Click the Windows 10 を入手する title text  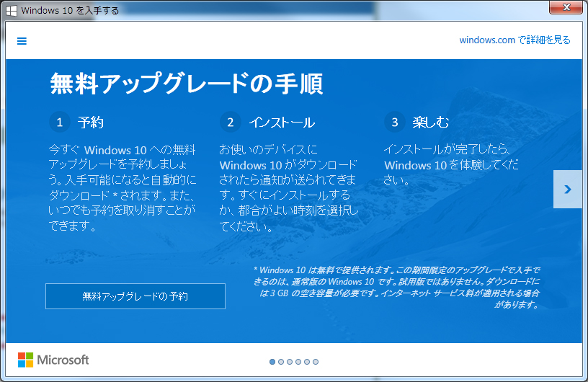click(70, 11)
